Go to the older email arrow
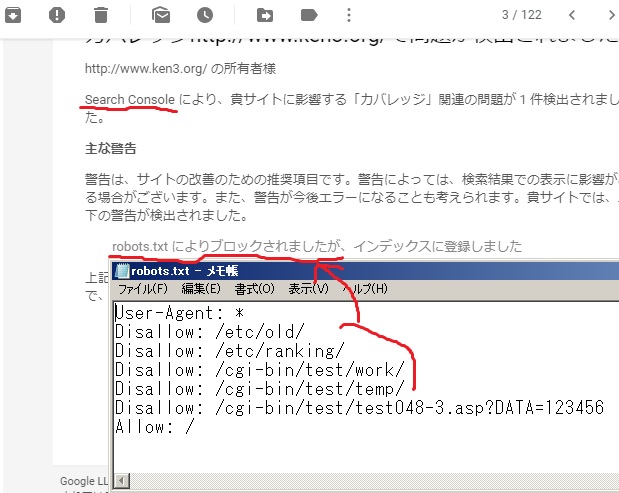This screenshot has width=619, height=493. click(611, 15)
